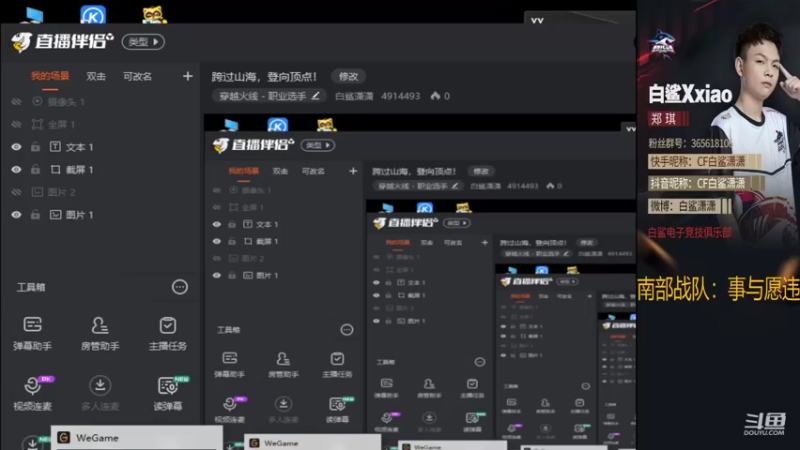Click outermost room number 4914493
Viewport: 800px width, 450px height.
pyautogui.click(x=401, y=96)
